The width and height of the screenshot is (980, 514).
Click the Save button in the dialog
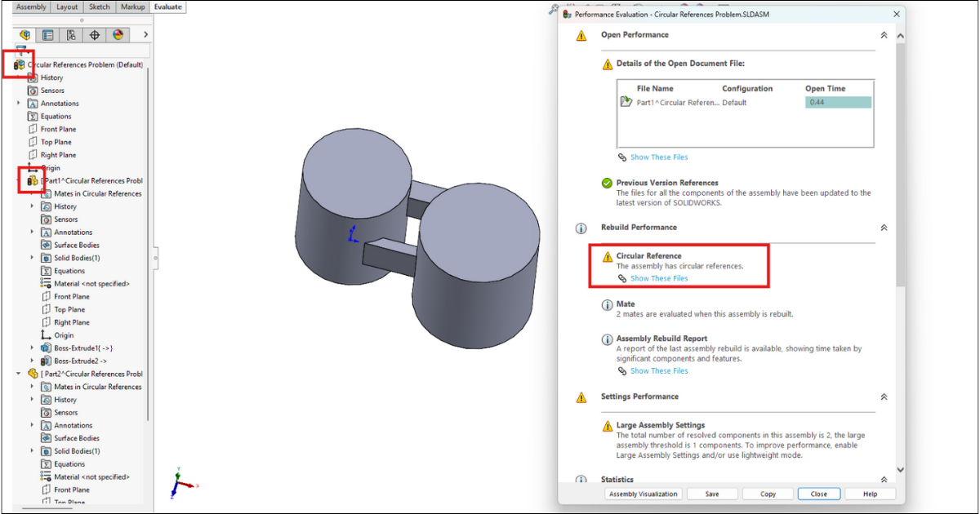coord(712,494)
